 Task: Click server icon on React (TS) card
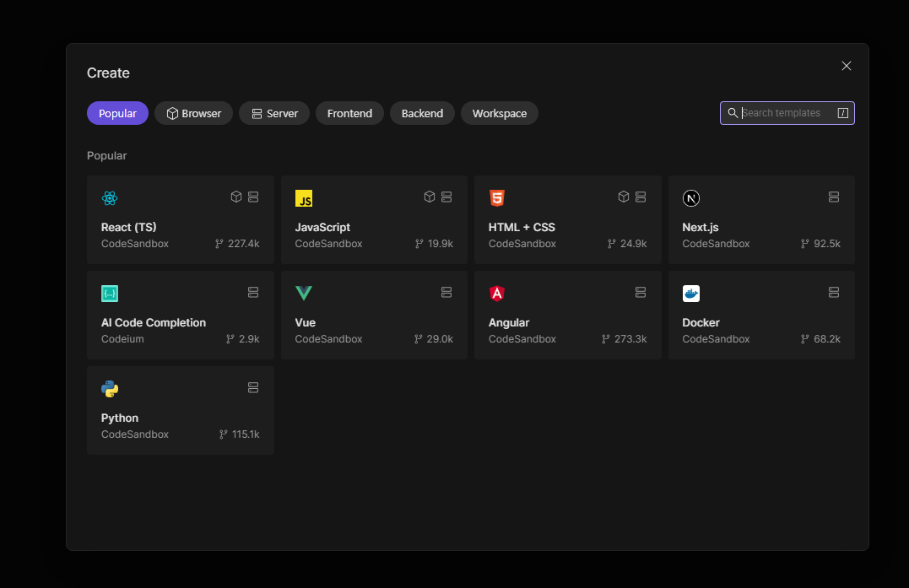253,197
